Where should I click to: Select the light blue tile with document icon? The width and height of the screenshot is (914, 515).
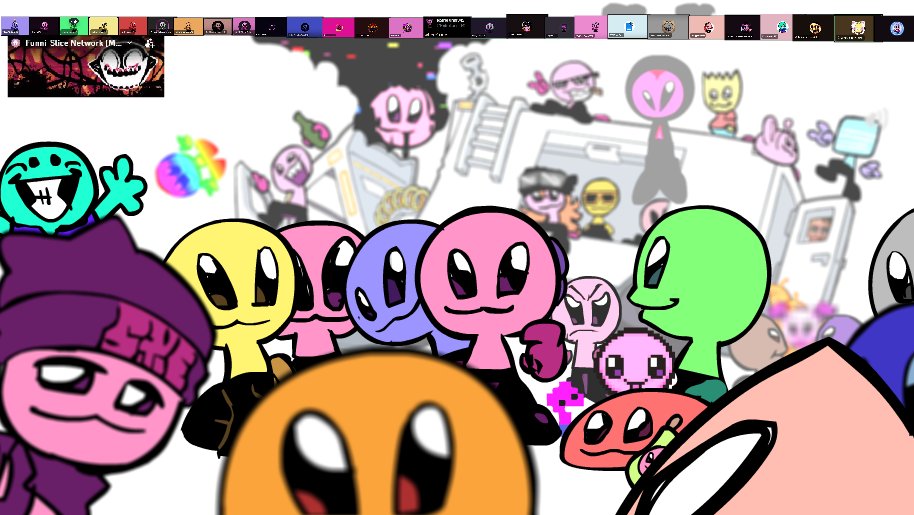coord(627,26)
